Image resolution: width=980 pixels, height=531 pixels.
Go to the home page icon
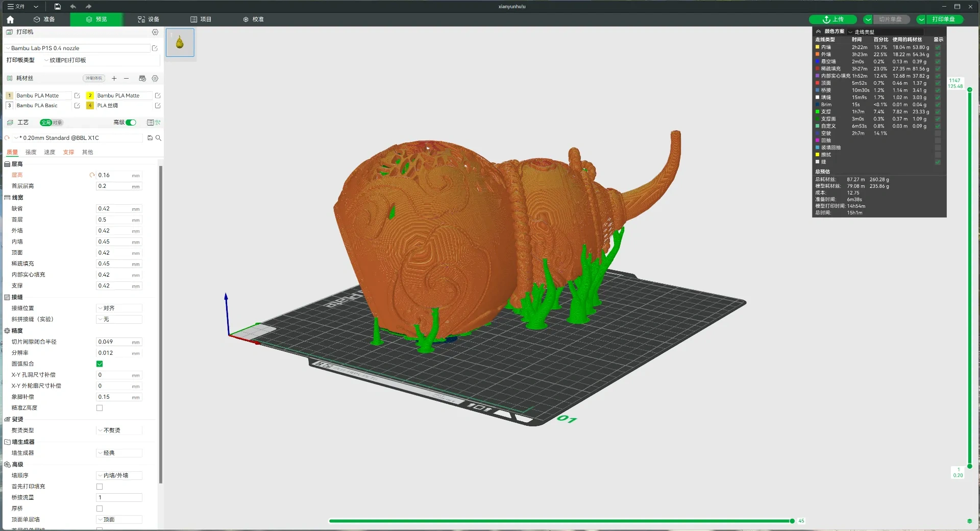10,19
